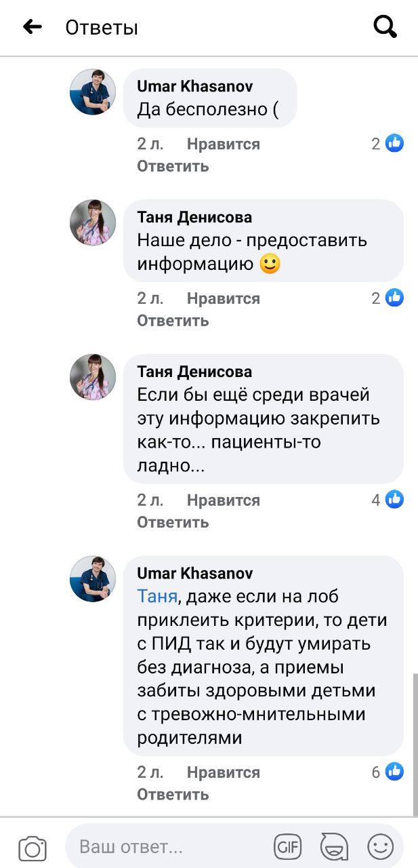418x868 pixels.
Task: Tap Таня Денисова's avatar on "Наше дело" comment
Action: pyautogui.click(x=93, y=223)
